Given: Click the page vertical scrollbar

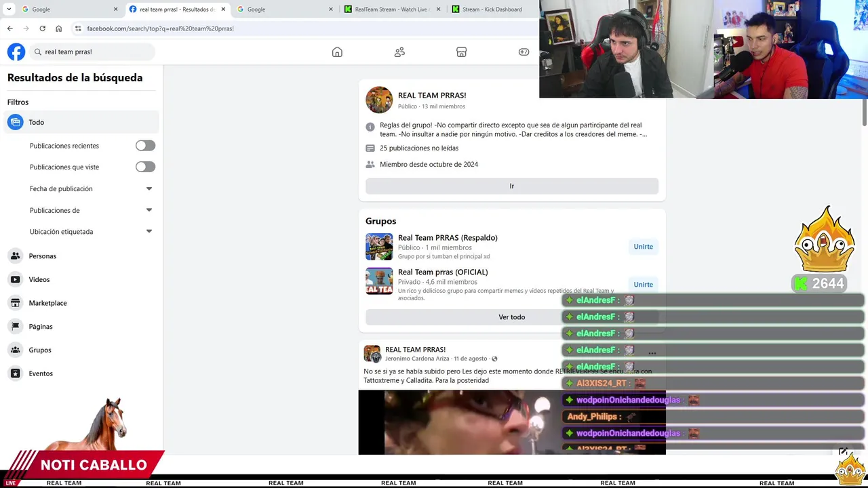Looking at the screenshot, I should (865, 112).
